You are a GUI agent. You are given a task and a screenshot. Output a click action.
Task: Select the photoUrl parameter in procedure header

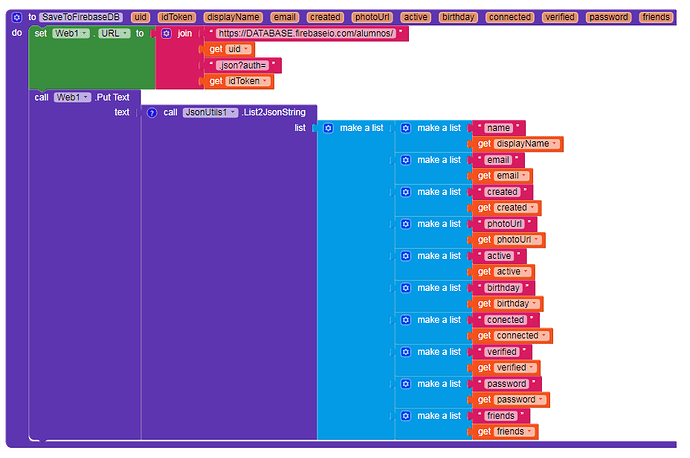tap(372, 17)
